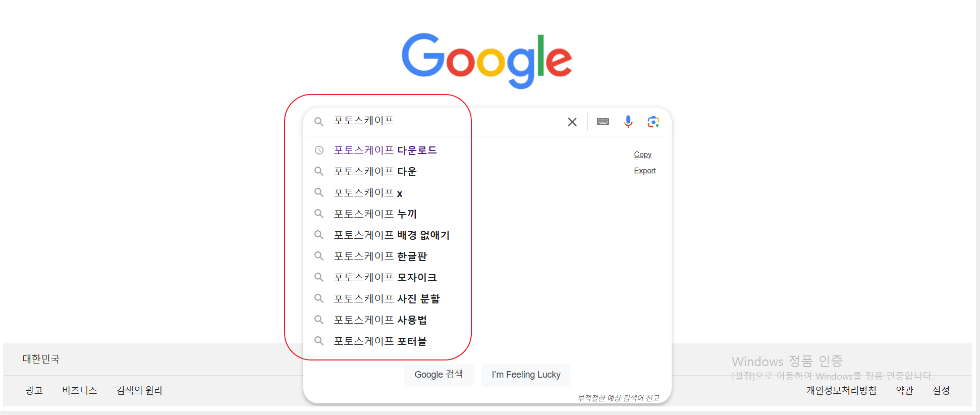
Task: Click the microphone icon for voice search
Action: click(x=628, y=122)
